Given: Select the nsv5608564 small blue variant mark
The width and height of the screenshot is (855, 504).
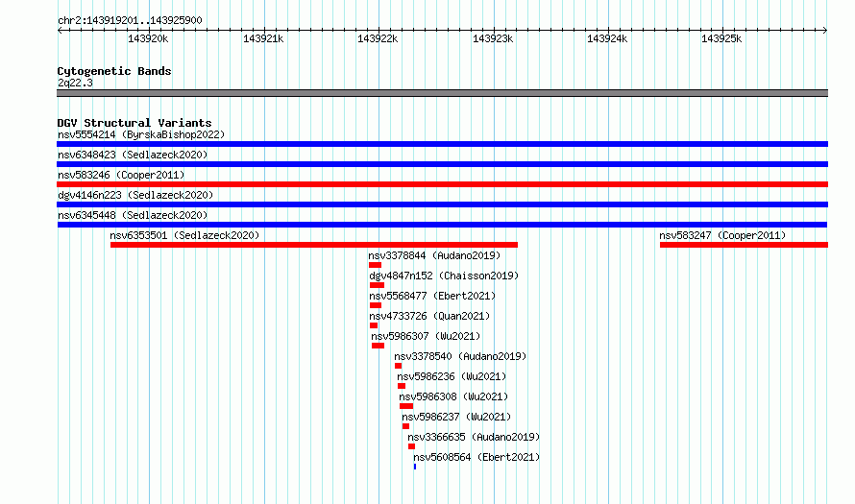Looking at the screenshot, I should (x=415, y=467).
